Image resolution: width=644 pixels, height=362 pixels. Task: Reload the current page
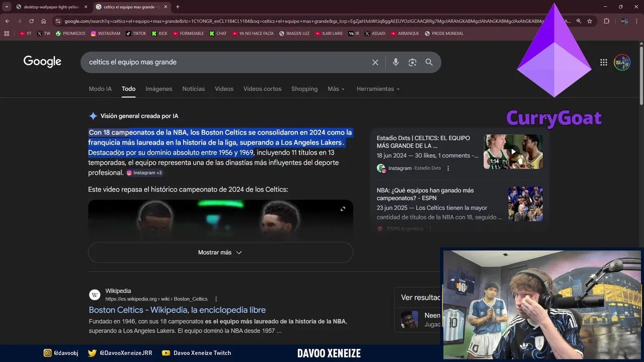coord(31,21)
